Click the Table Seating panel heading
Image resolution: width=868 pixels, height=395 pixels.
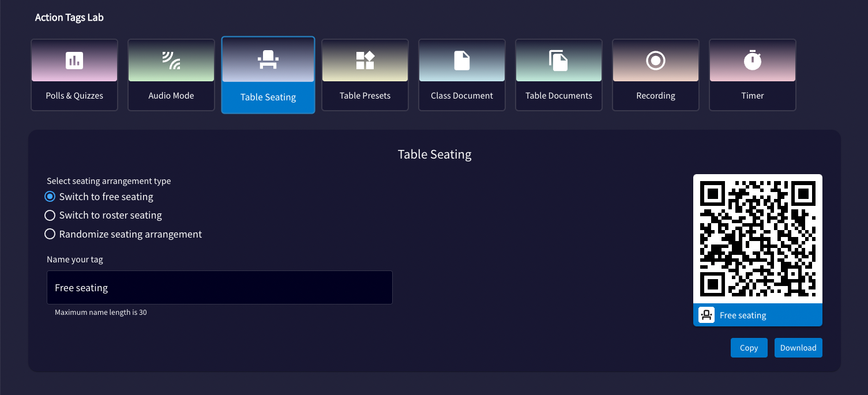[x=435, y=155]
